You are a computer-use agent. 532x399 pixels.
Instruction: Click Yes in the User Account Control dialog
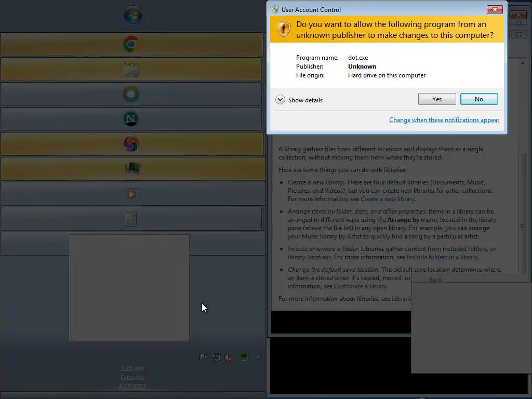(436, 99)
